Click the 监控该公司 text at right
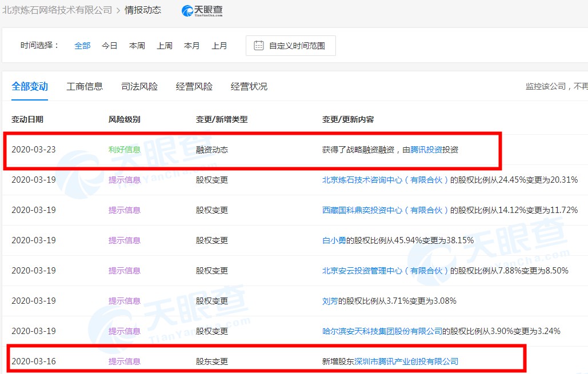Image resolution: width=588 pixels, height=374 pixels. click(546, 87)
